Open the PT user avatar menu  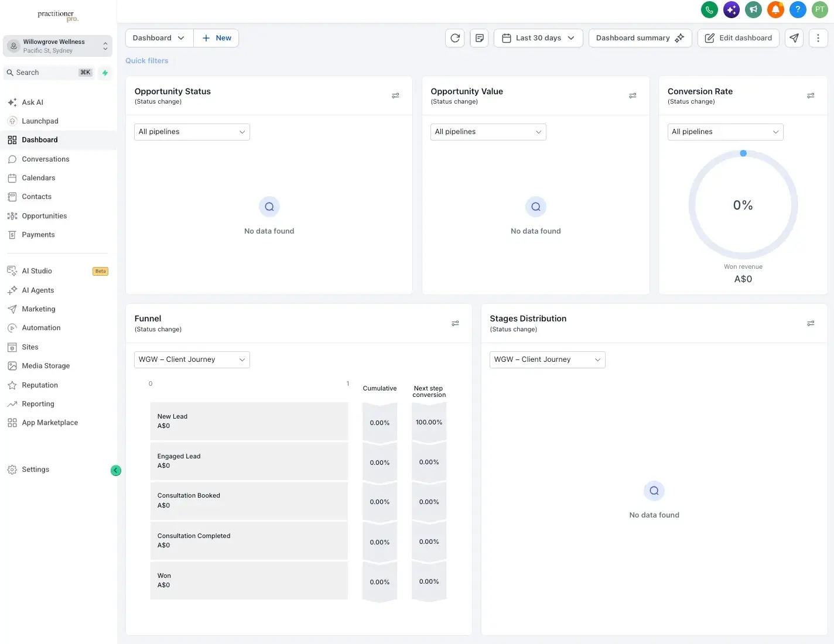(x=820, y=9)
